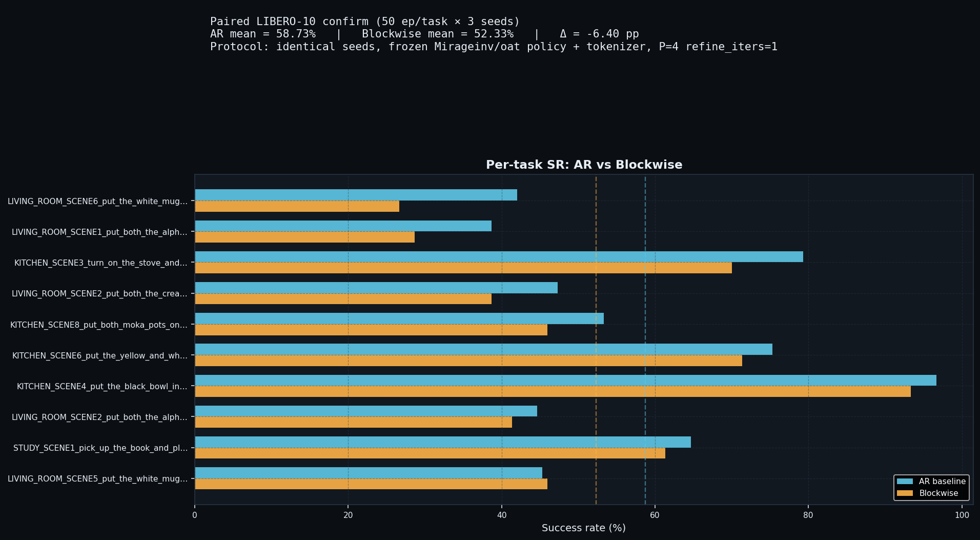Click the AR baseline blue legend swatch
The image size is (980, 540).
pyautogui.click(x=905, y=482)
